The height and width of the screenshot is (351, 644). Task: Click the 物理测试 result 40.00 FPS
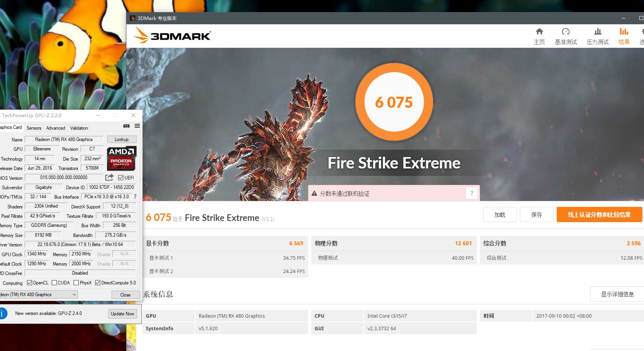(462, 258)
